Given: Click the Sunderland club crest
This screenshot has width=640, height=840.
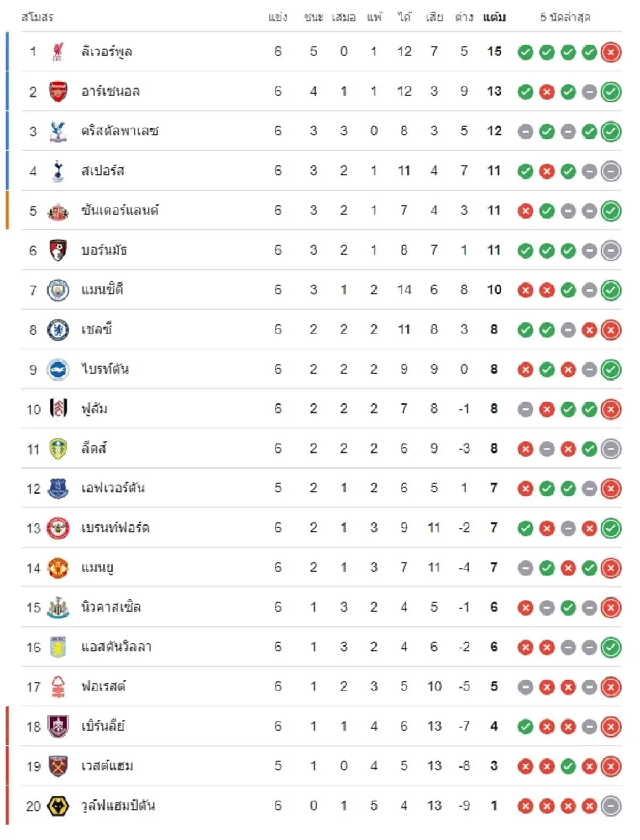Looking at the screenshot, I should tap(58, 211).
